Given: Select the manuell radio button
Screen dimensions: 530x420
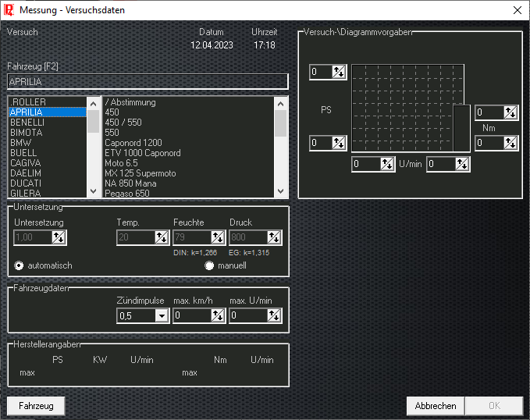Looking at the screenshot, I should pos(209,265).
